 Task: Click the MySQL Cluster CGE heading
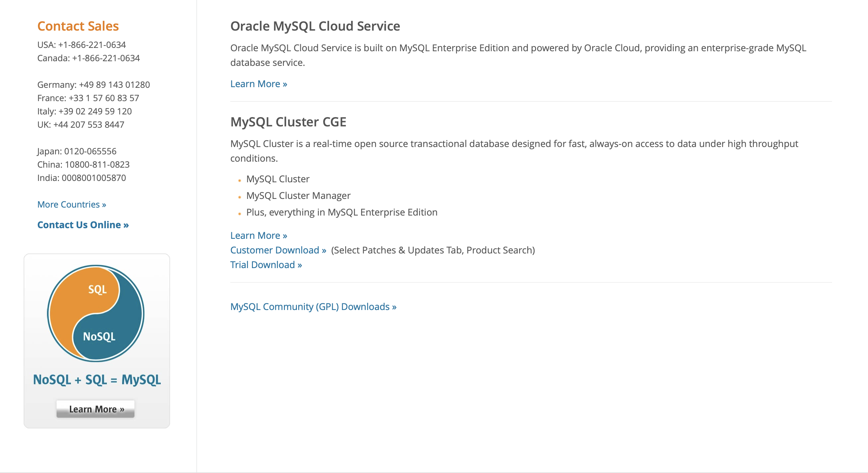click(x=288, y=122)
